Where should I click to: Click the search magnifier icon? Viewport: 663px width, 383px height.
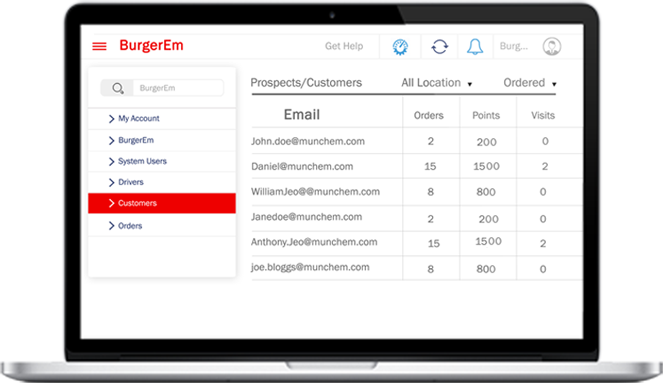[118, 88]
